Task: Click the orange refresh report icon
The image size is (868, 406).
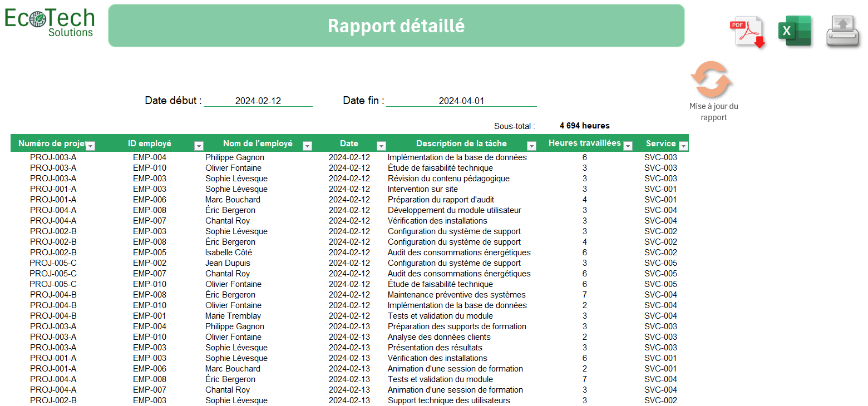Action: coord(711,81)
